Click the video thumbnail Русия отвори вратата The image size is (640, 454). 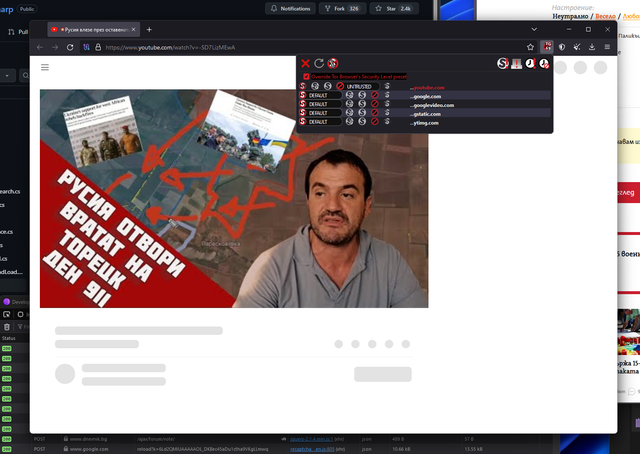234,198
